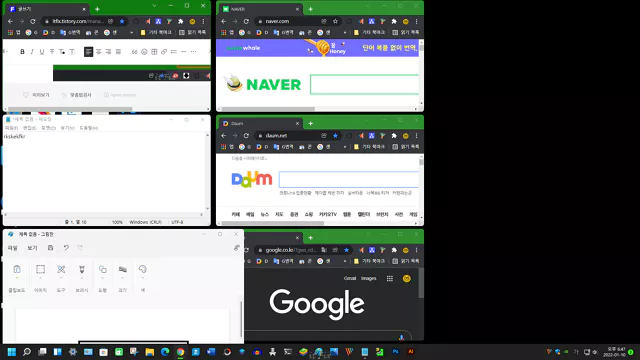This screenshot has width=640, height=360.
Task: Select justify alignment in the Tistory editor
Action: (118, 52)
